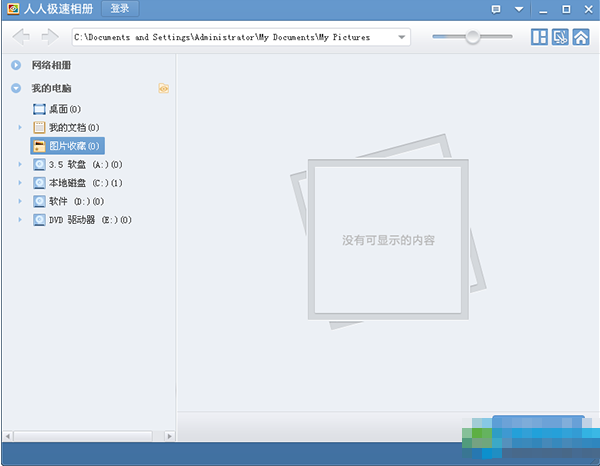Image resolution: width=600 pixels, height=466 pixels.
Task: Select 桌面 (0) in the tree
Action: pyautogui.click(x=57, y=109)
